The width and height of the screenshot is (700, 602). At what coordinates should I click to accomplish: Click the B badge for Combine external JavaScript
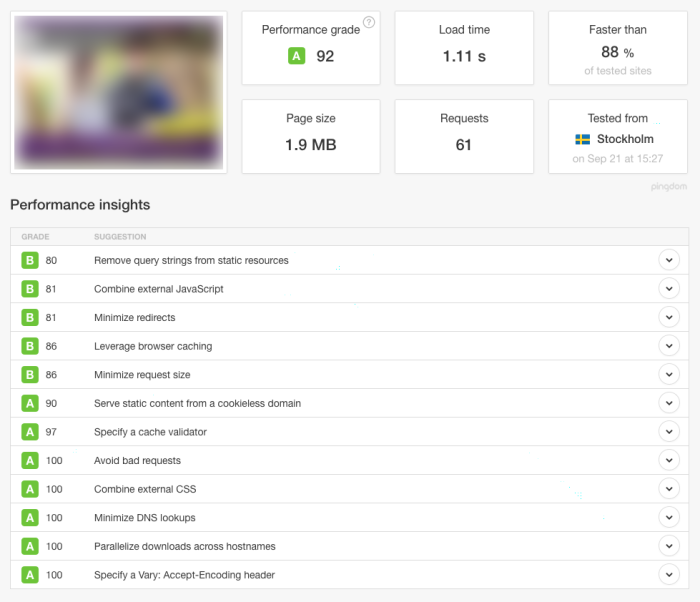[30, 288]
